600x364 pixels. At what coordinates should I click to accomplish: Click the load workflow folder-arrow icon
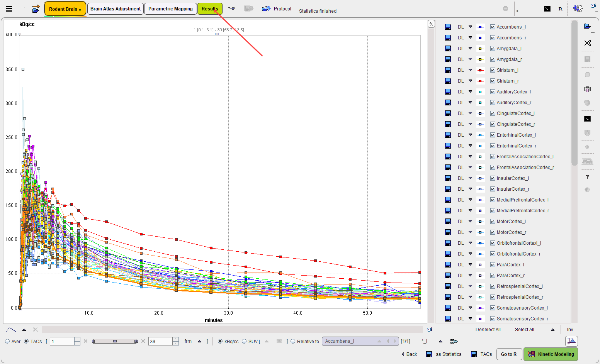(36, 8)
